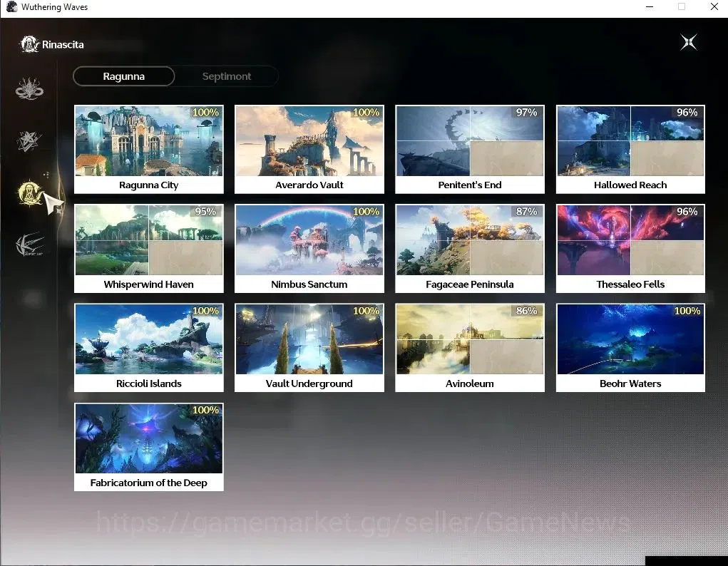The height and width of the screenshot is (566, 728).
Task: Click the 97% progress on Penitent's End
Action: 526,113
